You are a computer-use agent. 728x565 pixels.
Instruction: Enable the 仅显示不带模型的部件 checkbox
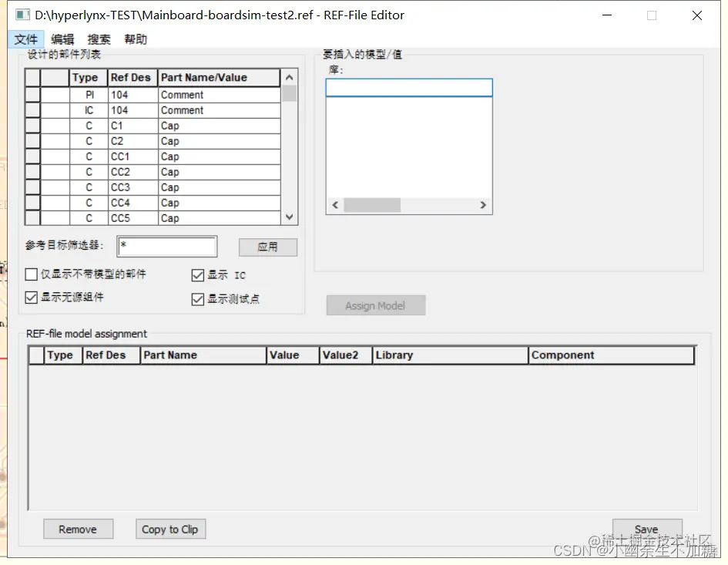coord(30,274)
